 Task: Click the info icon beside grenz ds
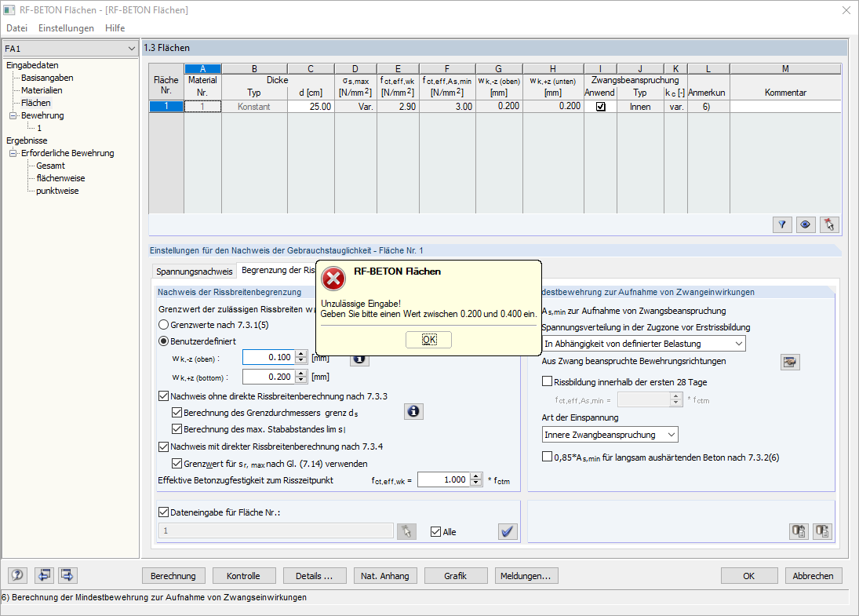pyautogui.click(x=413, y=411)
